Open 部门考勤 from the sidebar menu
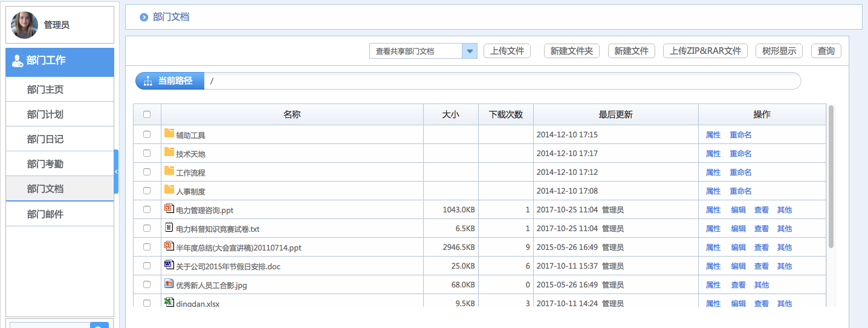The width and height of the screenshot is (868, 328). 45,164
